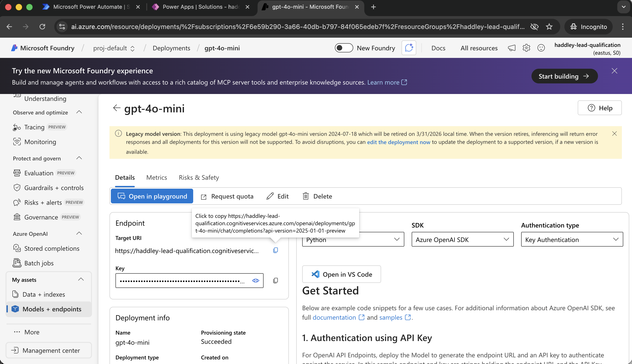Open the Risks & Safety tab
This screenshot has height=364, width=632.
(x=198, y=177)
